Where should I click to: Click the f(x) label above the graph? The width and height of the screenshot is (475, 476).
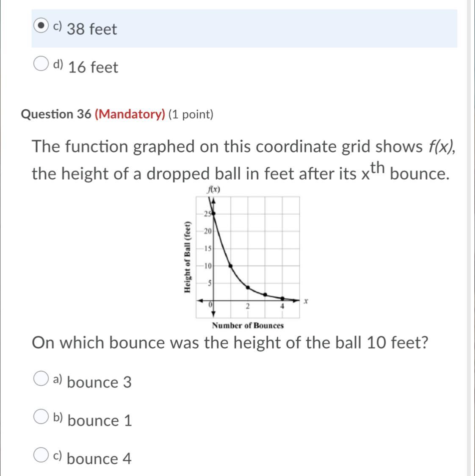(213, 190)
